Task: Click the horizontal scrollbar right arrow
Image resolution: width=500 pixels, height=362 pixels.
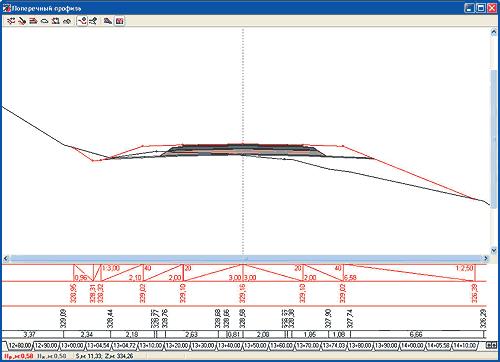Action: click(x=486, y=258)
